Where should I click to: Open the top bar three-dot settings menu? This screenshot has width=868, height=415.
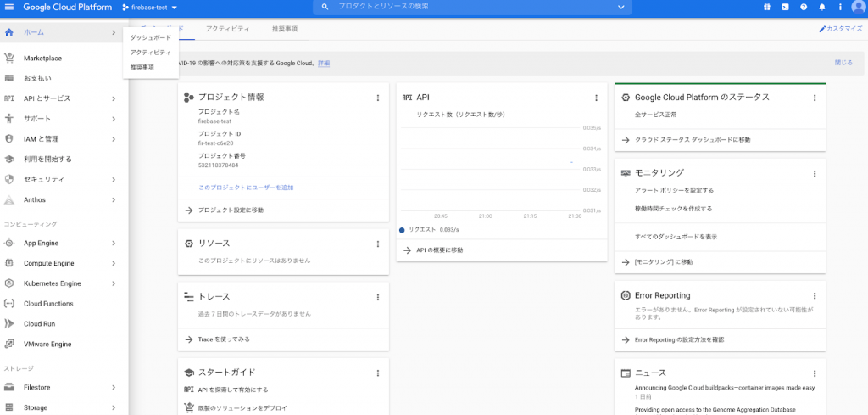coord(840,7)
